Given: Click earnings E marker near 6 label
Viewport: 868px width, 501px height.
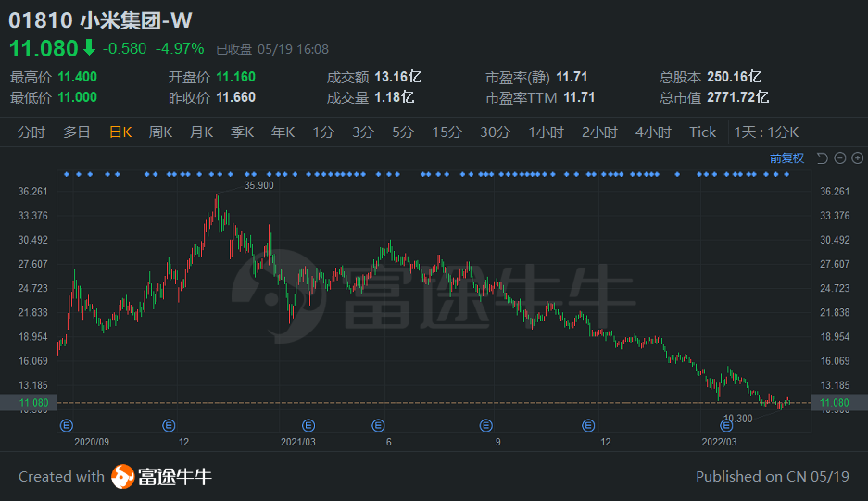Looking at the screenshot, I should (378, 426).
